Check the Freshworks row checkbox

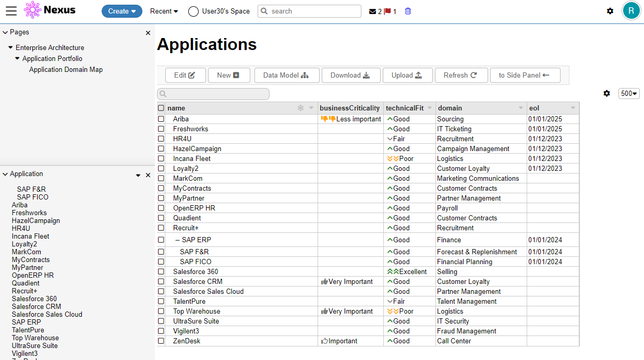click(x=161, y=129)
